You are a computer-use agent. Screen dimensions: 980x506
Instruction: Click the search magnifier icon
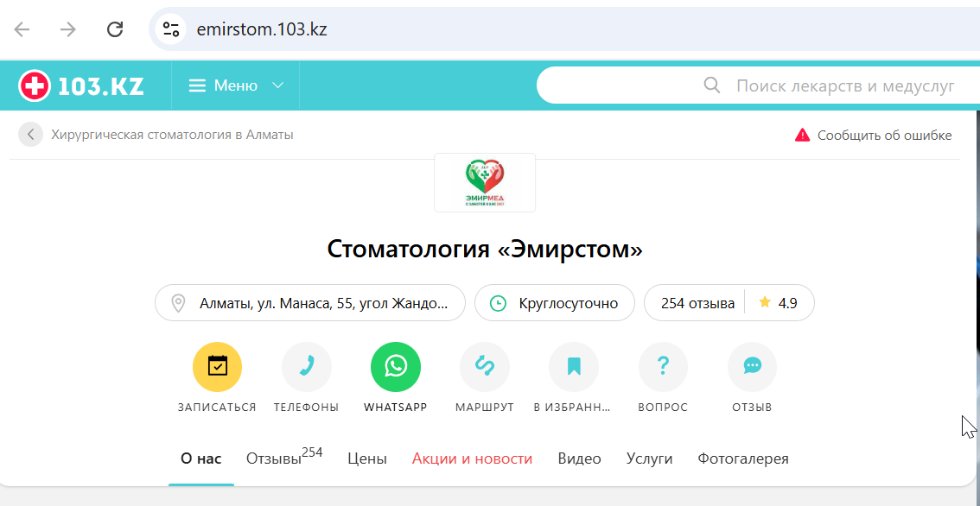(x=712, y=85)
